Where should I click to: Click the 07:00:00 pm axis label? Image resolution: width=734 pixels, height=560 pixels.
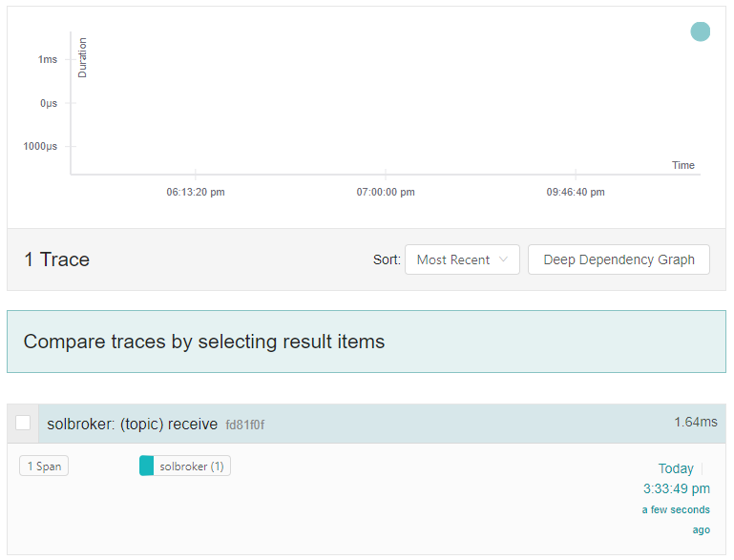click(x=386, y=192)
